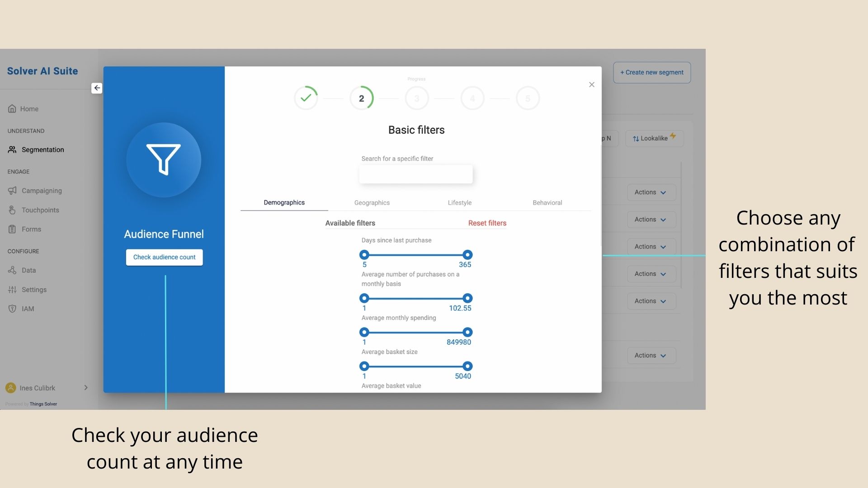Click the Home icon in the sidebar
The image size is (868, 488).
(12, 109)
